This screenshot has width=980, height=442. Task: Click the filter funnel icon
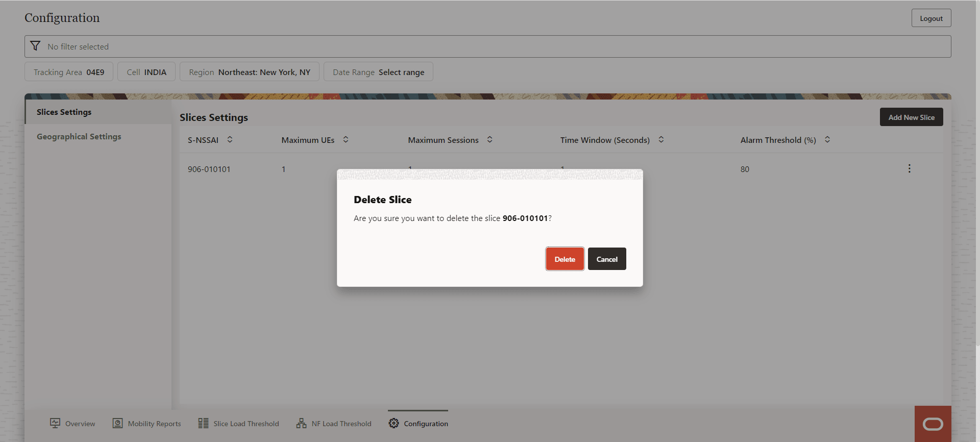35,46
